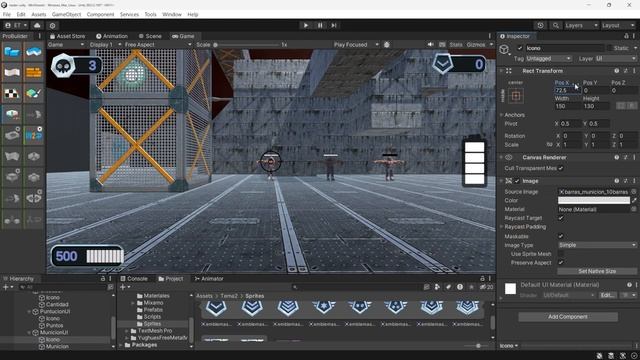Open the Layer UI dropdown

[x=616, y=59]
